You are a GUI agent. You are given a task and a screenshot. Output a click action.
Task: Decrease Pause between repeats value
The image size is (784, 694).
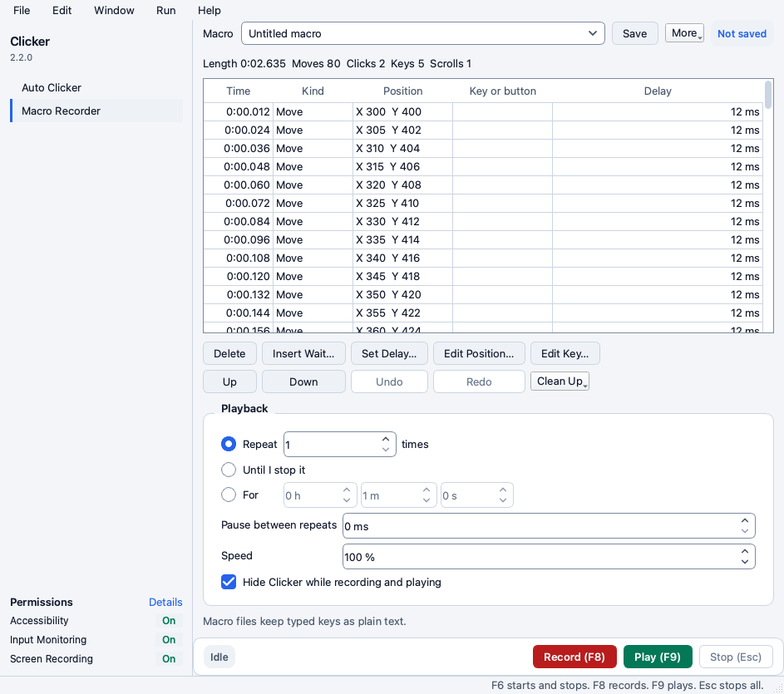(x=744, y=531)
